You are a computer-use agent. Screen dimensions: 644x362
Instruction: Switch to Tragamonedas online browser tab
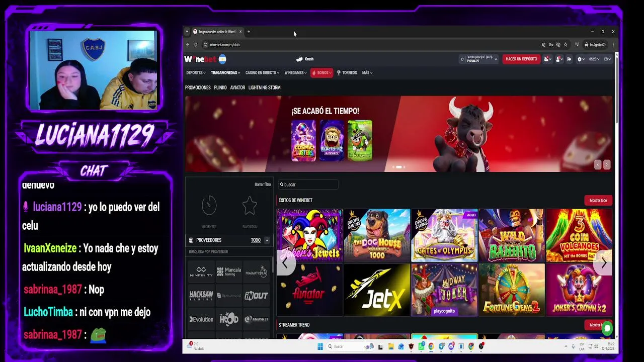pos(217,32)
